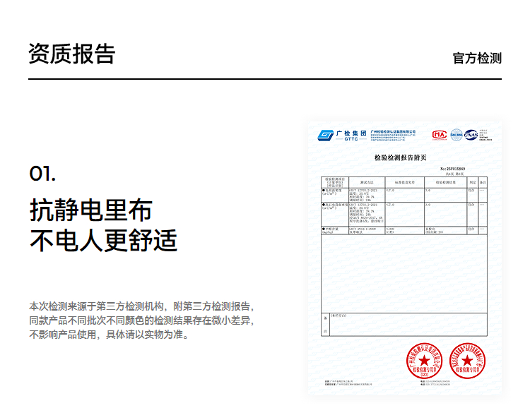Click the line 不影响产品使用，具体请以实物为准
The width and height of the screenshot is (530, 420).
(109, 335)
